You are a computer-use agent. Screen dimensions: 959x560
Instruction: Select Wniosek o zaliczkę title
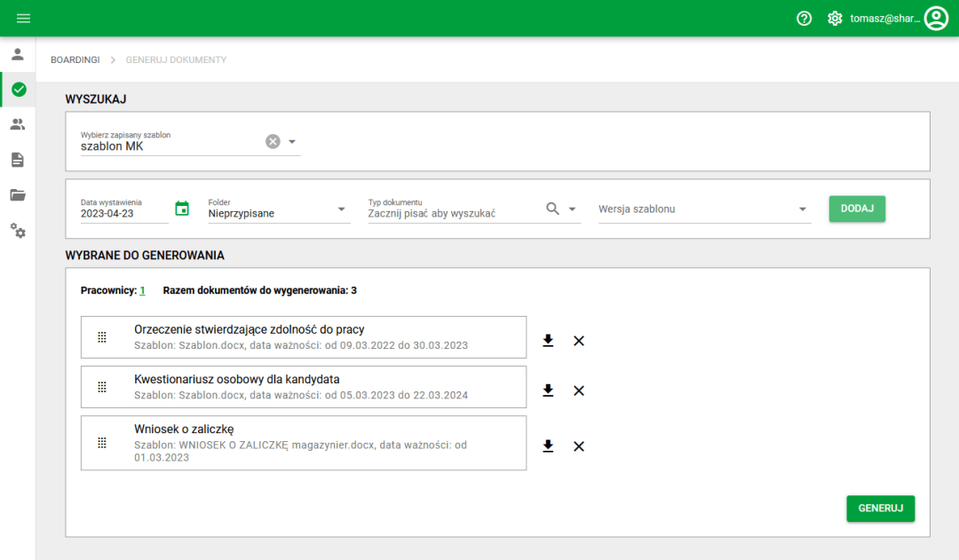pyautogui.click(x=184, y=430)
